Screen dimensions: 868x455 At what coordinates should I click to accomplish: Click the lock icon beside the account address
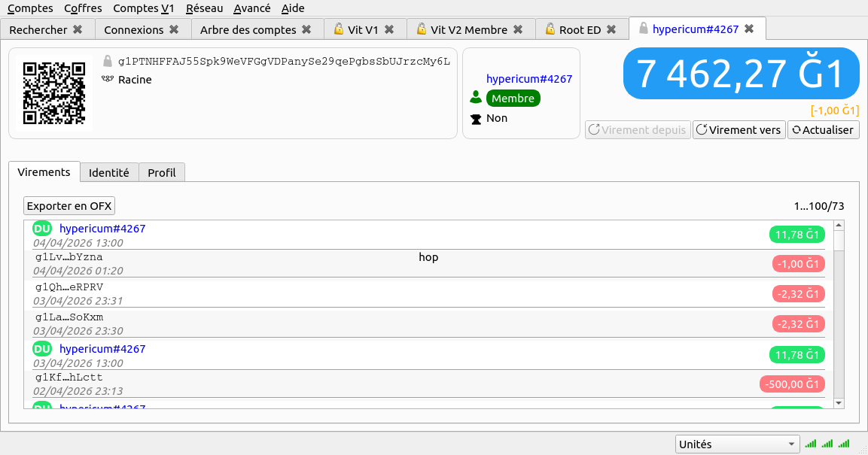pos(108,61)
